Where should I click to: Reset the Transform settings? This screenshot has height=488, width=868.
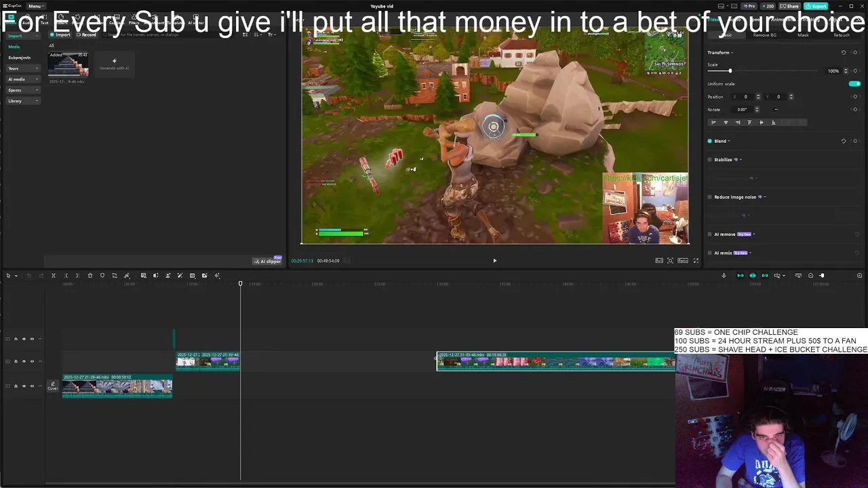(x=844, y=52)
